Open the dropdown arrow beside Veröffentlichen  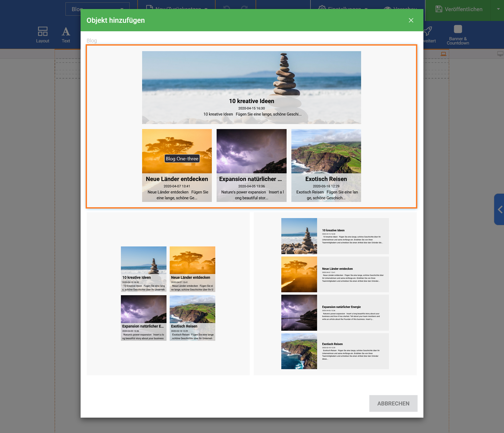pyautogui.click(x=498, y=9)
